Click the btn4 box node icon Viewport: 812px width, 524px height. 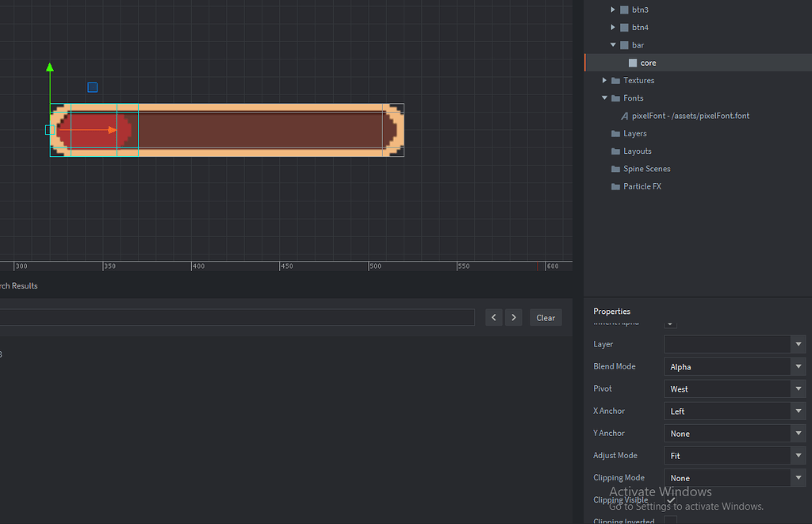point(623,27)
